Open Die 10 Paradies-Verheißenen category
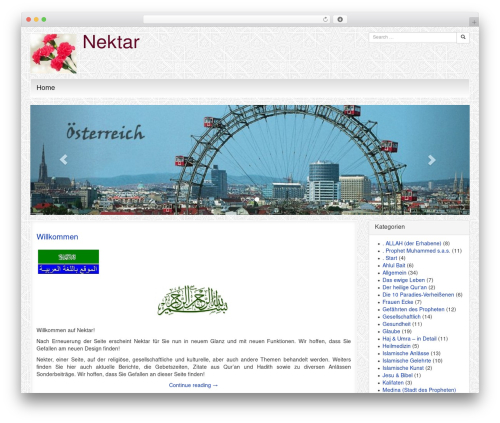 coord(418,295)
